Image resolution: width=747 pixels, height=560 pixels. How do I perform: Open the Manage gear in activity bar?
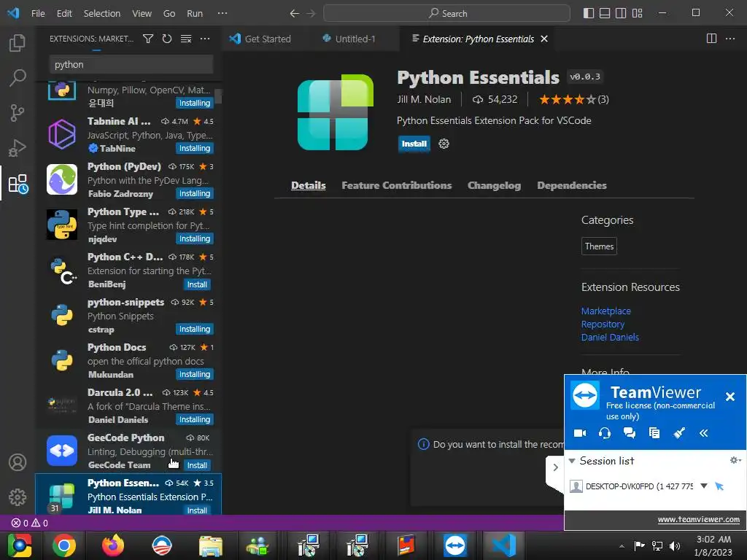coord(18,497)
